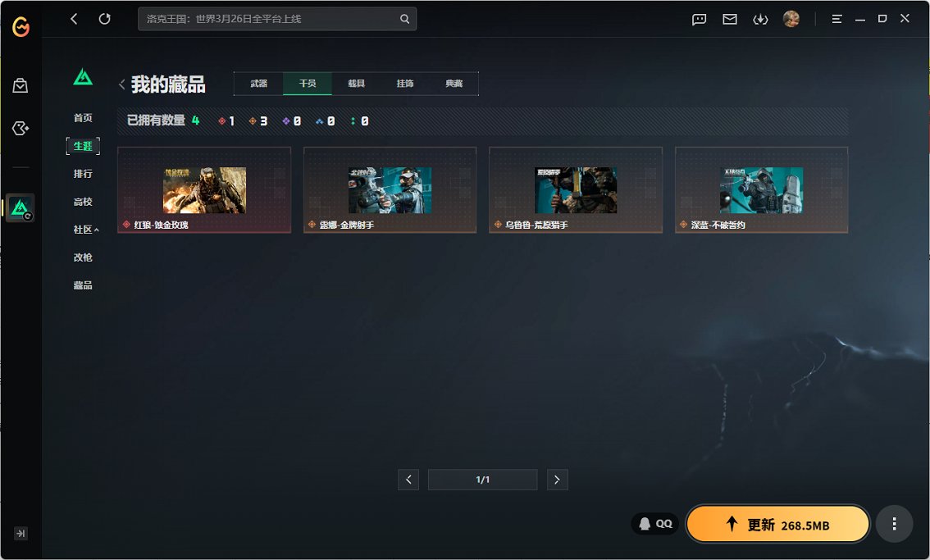Open the feedback chat bubble icon

click(x=699, y=19)
